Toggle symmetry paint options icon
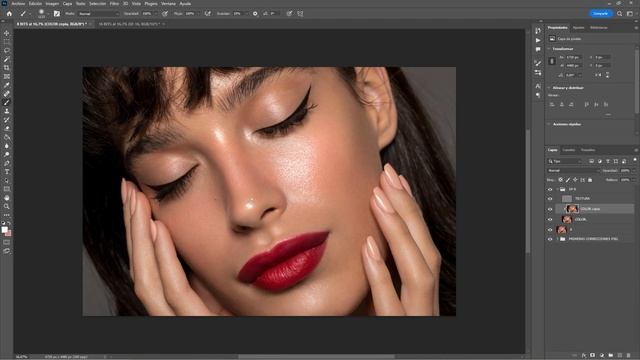 (x=300, y=13)
